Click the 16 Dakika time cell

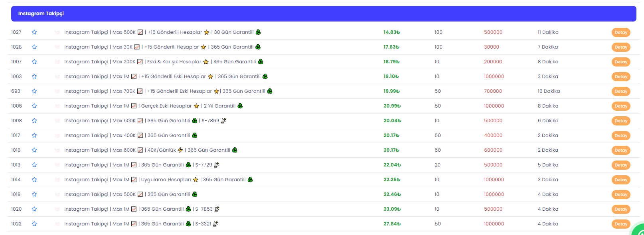pyautogui.click(x=549, y=91)
